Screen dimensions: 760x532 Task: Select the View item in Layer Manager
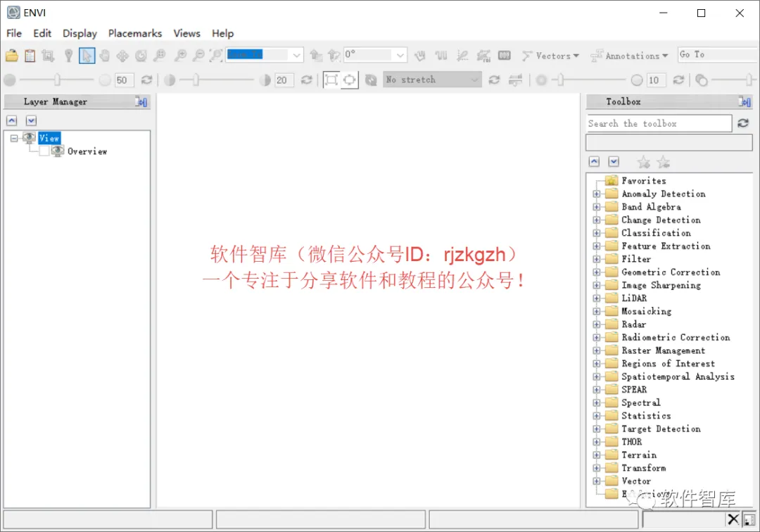49,138
